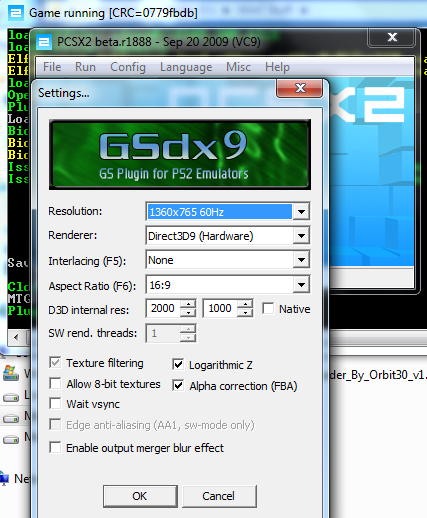This screenshot has height=518, width=427.
Task: Enable the Native resolution checkbox
Action: [x=268, y=309]
